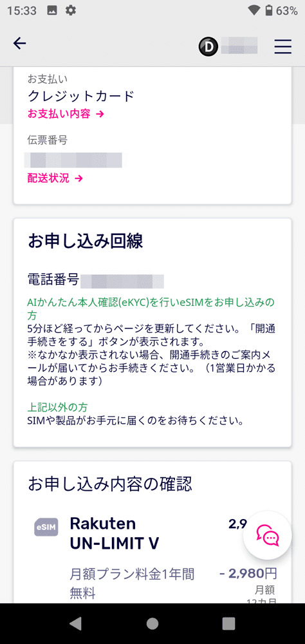This screenshot has width=305, height=644.
Task: Tap the battery status icon
Action: (268, 11)
